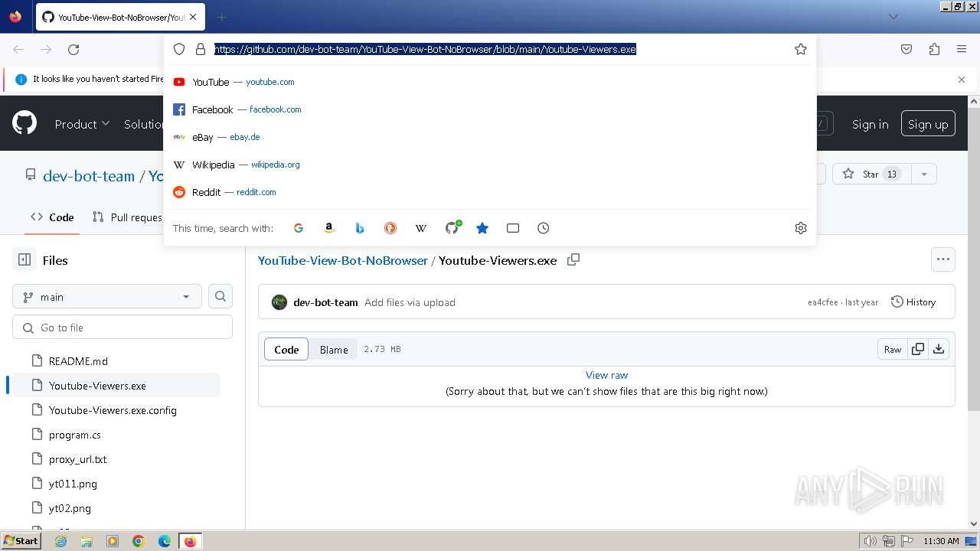Open Firefox application menu hamburger
This screenshot has height=551, width=980.
962,49
